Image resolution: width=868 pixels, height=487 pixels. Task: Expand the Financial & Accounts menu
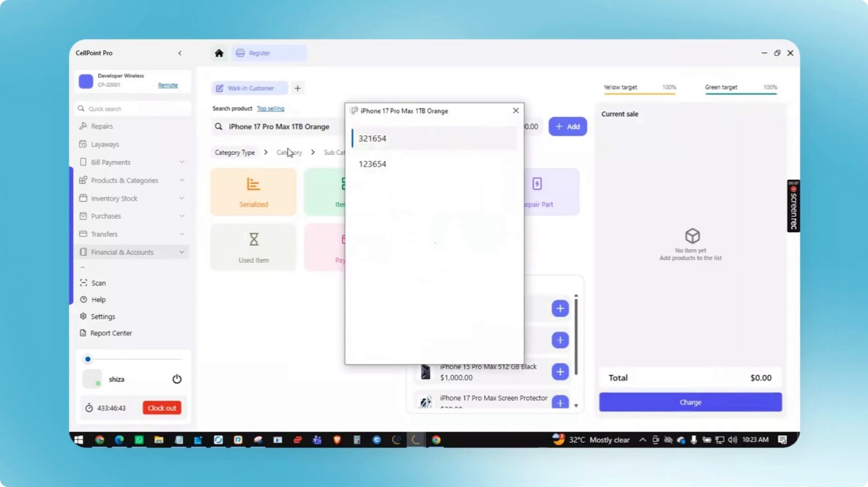click(133, 252)
